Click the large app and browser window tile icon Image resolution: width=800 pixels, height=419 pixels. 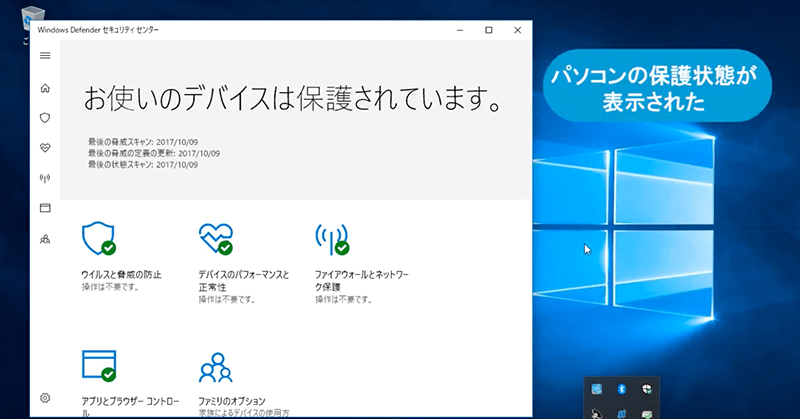pos(99,365)
